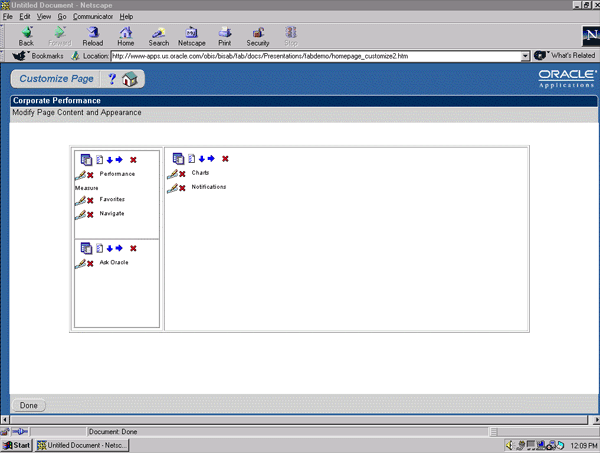The height and width of the screenshot is (453, 600).
Task: Remove Performance Measure with its red X
Action: pos(90,175)
